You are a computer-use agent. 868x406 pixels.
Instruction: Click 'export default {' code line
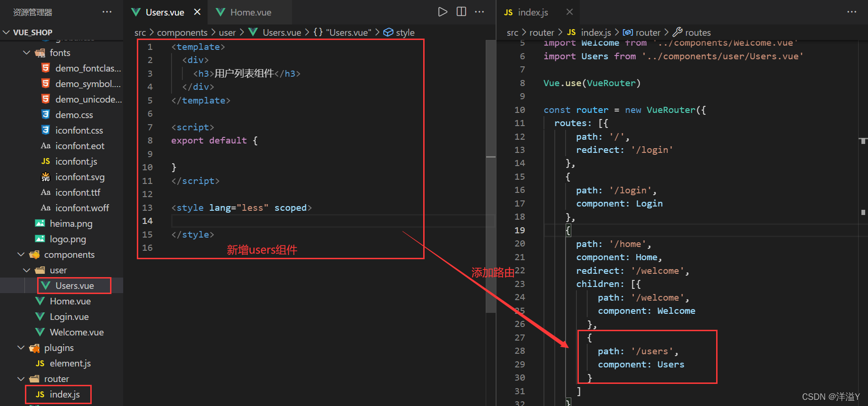[x=214, y=140]
